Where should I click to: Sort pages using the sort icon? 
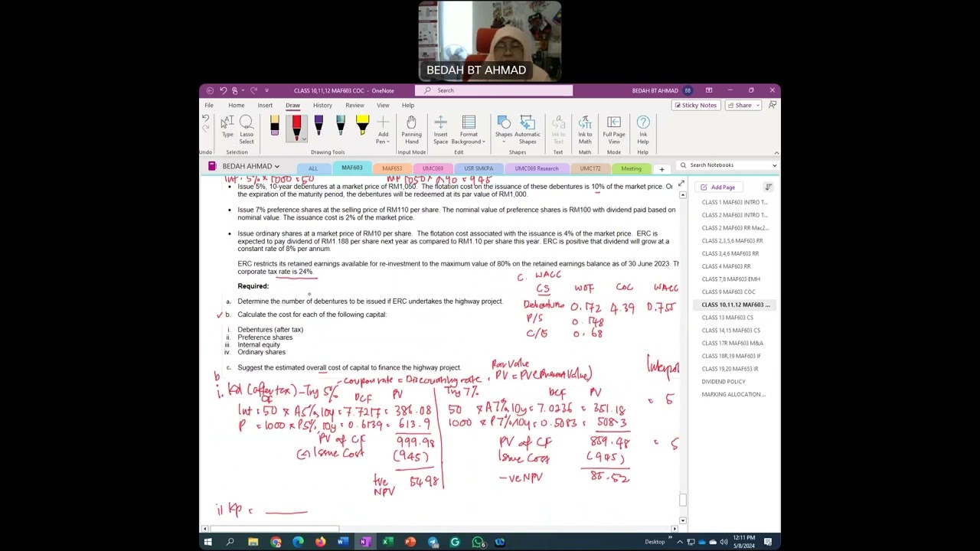[x=768, y=187]
